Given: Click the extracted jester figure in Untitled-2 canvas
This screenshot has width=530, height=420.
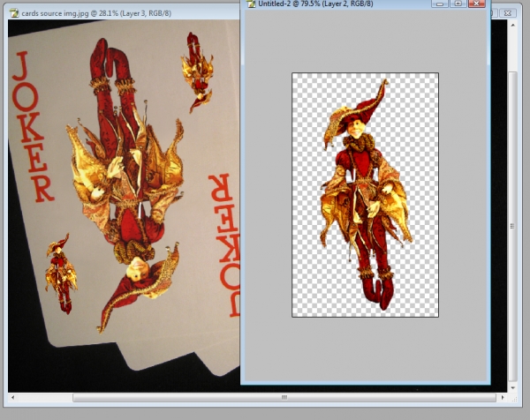Looking at the screenshot, I should coord(367,195).
